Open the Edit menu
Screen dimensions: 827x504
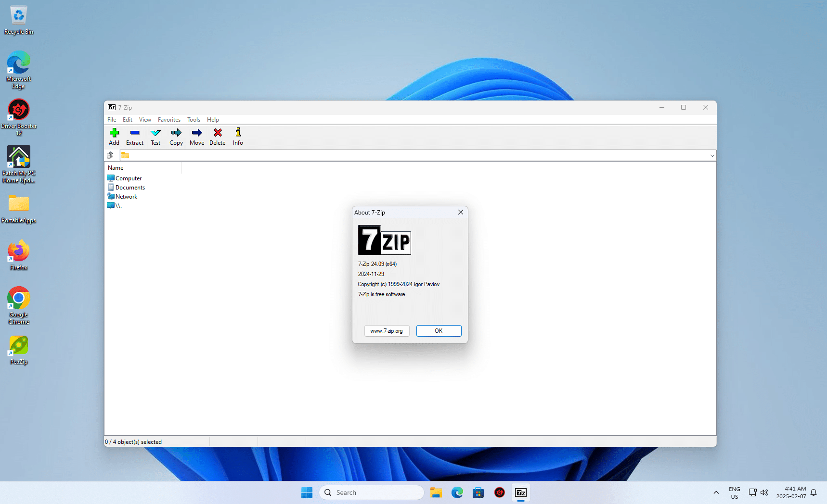point(128,120)
